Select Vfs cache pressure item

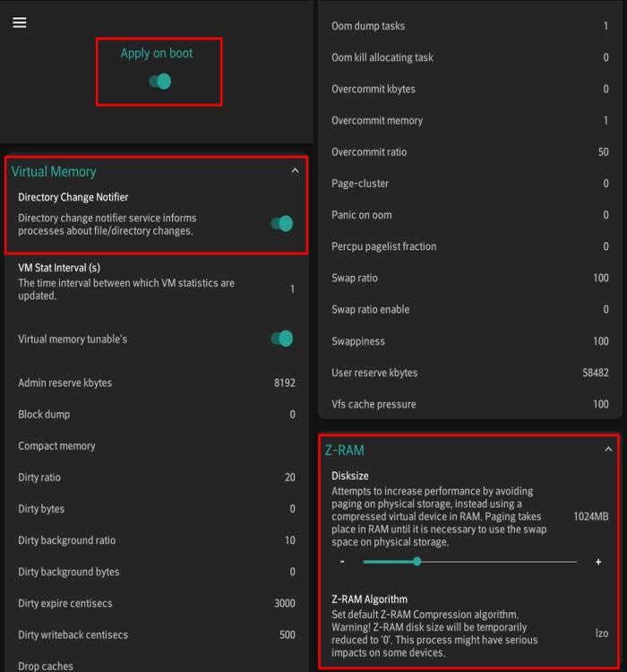click(469, 404)
